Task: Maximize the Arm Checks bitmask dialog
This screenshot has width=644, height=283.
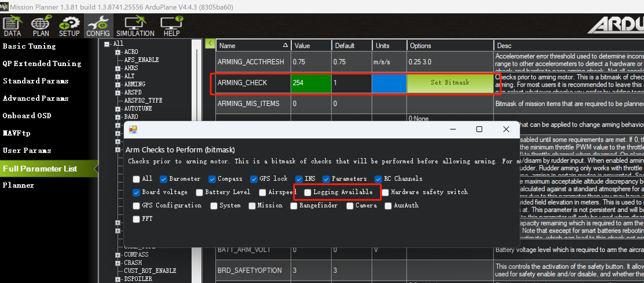Action: click(479, 129)
